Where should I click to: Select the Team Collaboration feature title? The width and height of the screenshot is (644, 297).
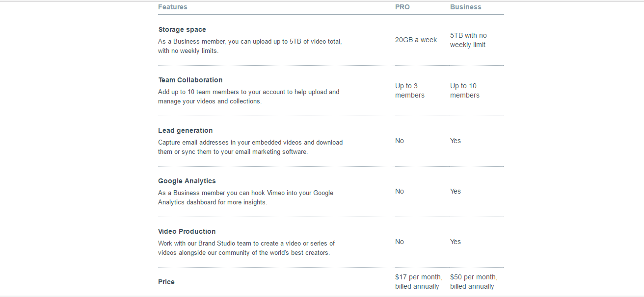(x=190, y=80)
